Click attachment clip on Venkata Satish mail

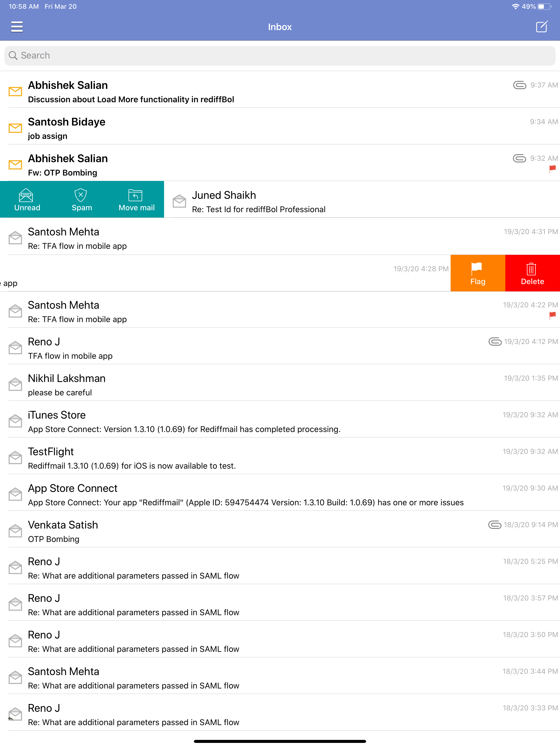pos(494,525)
